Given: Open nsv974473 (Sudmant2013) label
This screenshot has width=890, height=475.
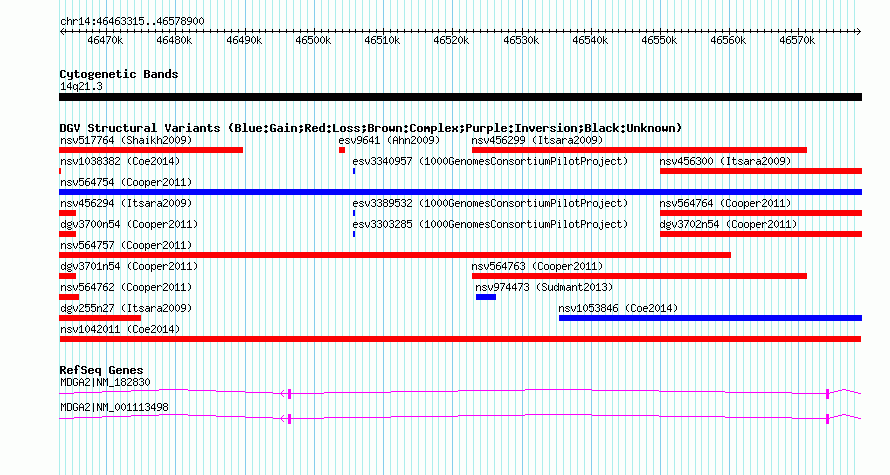Looking at the screenshot, I should [x=544, y=287].
